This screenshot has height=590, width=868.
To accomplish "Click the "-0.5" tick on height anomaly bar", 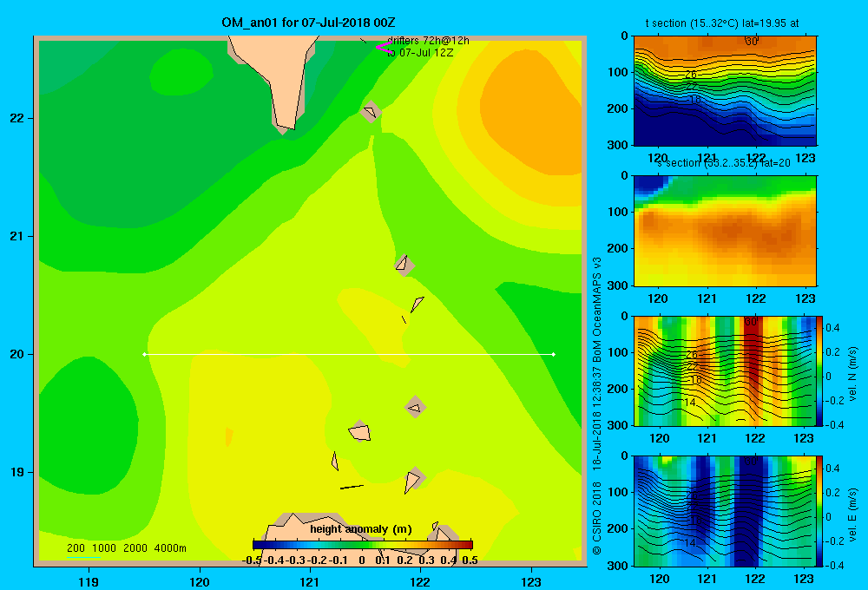I will click(x=253, y=560).
